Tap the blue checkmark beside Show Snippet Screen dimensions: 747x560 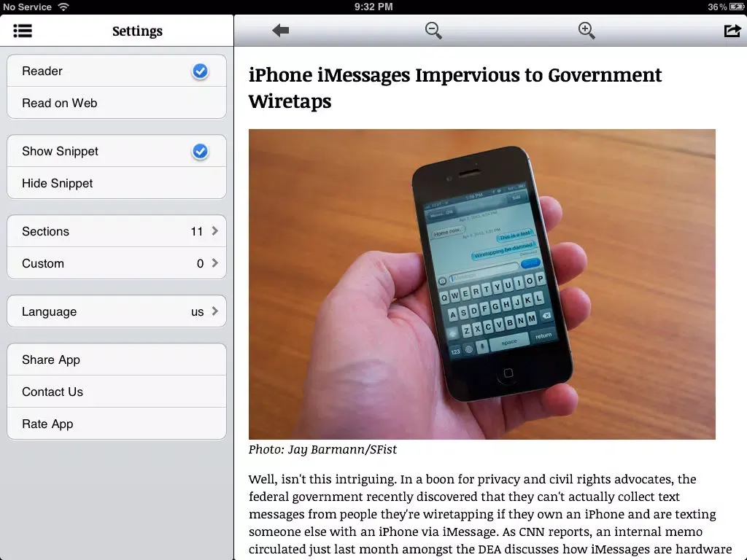(200, 152)
